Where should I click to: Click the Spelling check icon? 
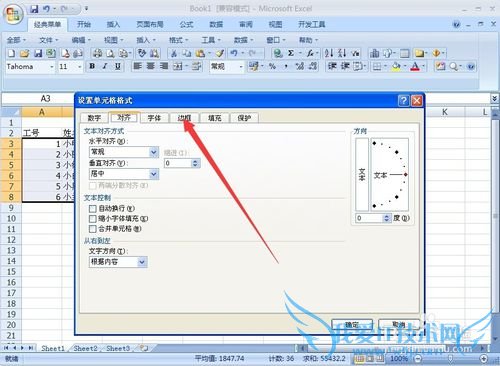click(x=142, y=53)
